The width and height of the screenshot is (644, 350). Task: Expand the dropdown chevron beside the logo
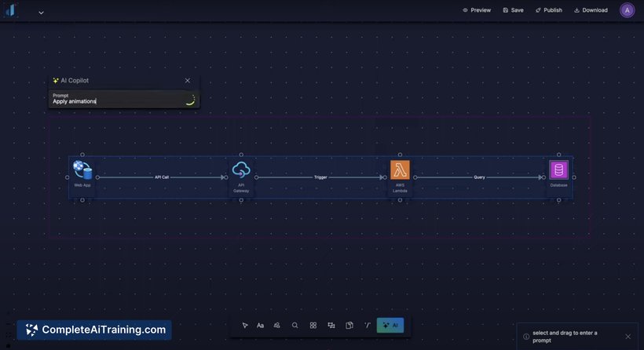pyautogui.click(x=41, y=13)
